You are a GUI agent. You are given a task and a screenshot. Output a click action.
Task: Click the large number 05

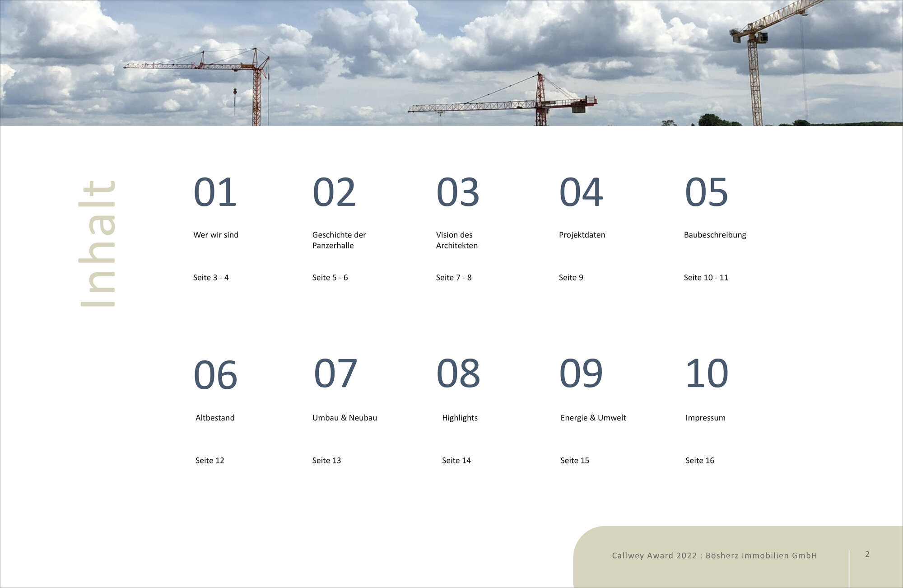click(x=707, y=192)
